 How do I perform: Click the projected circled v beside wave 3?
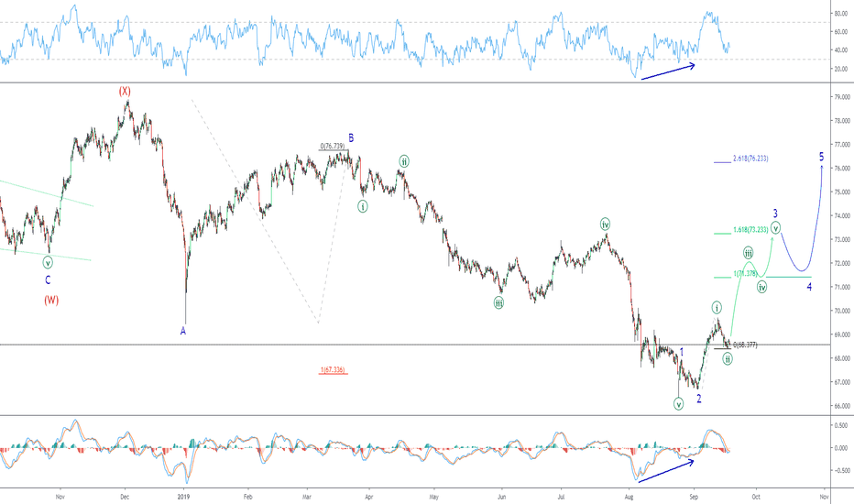tap(775, 228)
